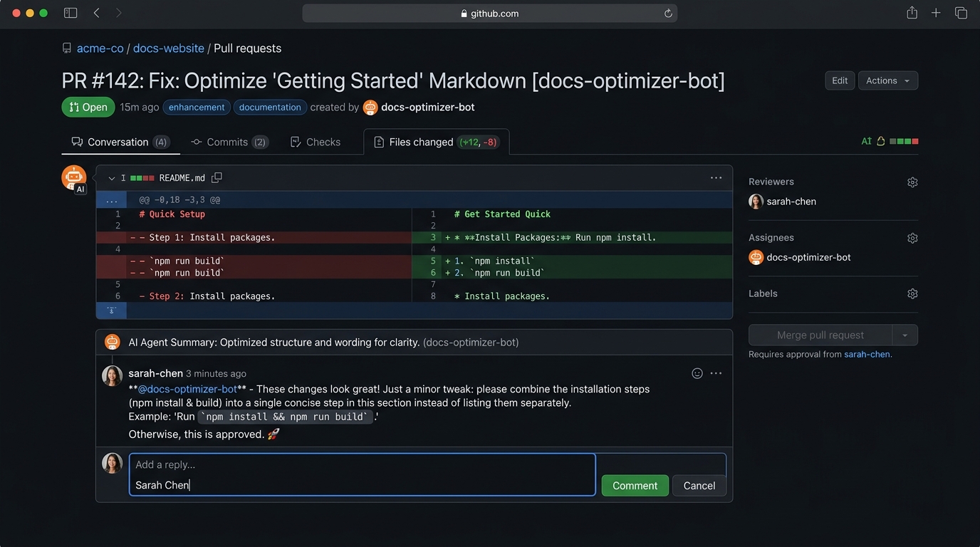This screenshot has width=980, height=547.
Task: Open the acme-co organization link
Action: [100, 48]
